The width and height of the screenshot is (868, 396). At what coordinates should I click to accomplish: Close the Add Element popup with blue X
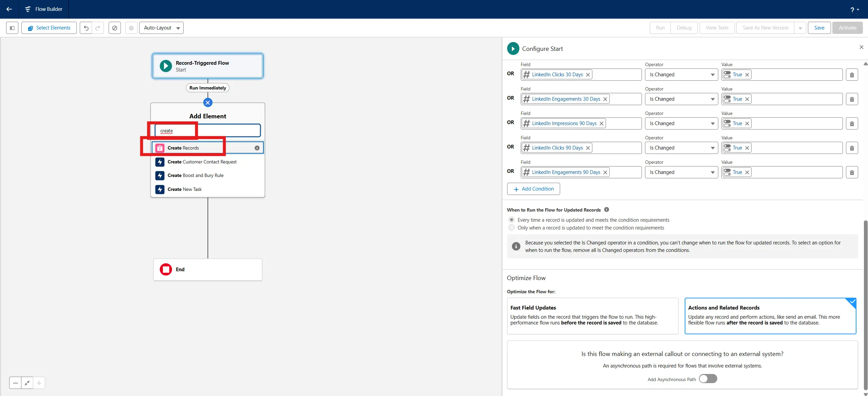pos(208,102)
